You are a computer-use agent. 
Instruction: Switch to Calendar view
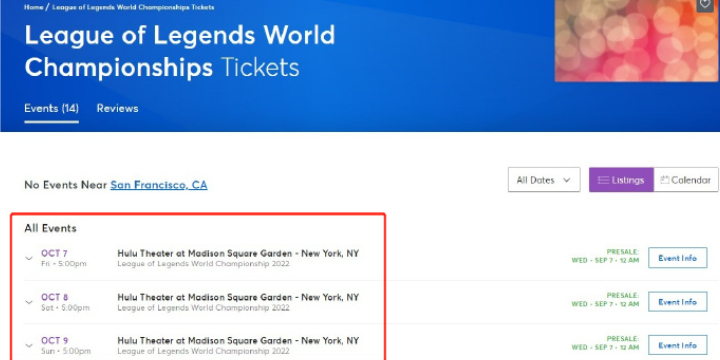coord(686,180)
